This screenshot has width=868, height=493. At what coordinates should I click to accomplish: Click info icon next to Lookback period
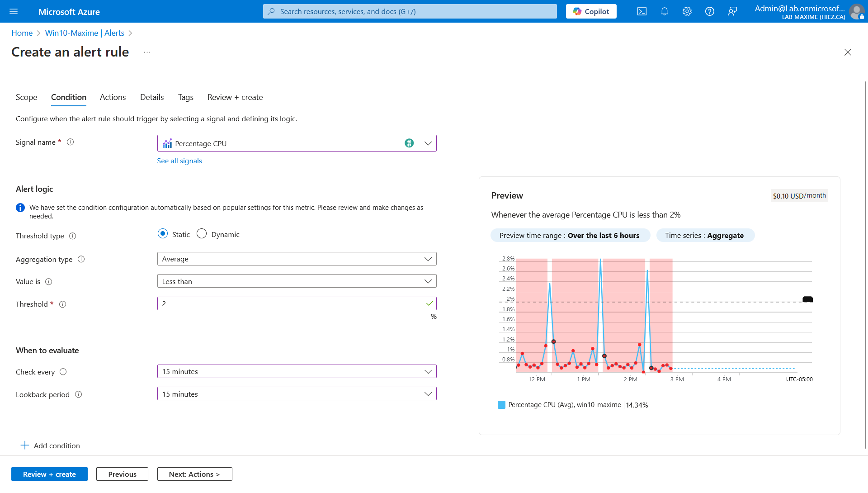coord(79,394)
